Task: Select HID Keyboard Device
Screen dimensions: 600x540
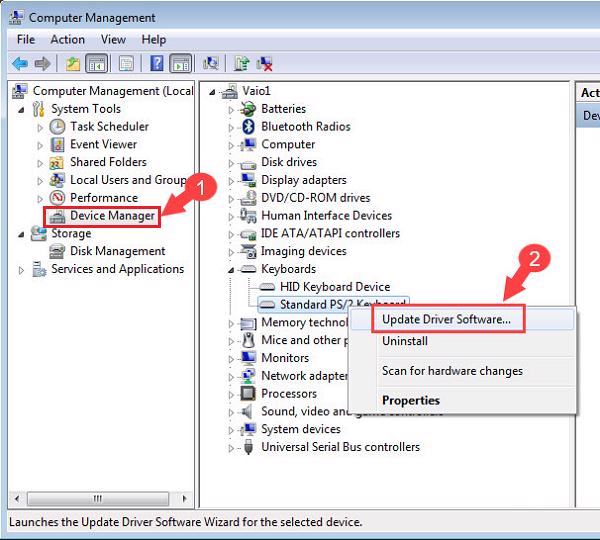Action: click(x=335, y=287)
